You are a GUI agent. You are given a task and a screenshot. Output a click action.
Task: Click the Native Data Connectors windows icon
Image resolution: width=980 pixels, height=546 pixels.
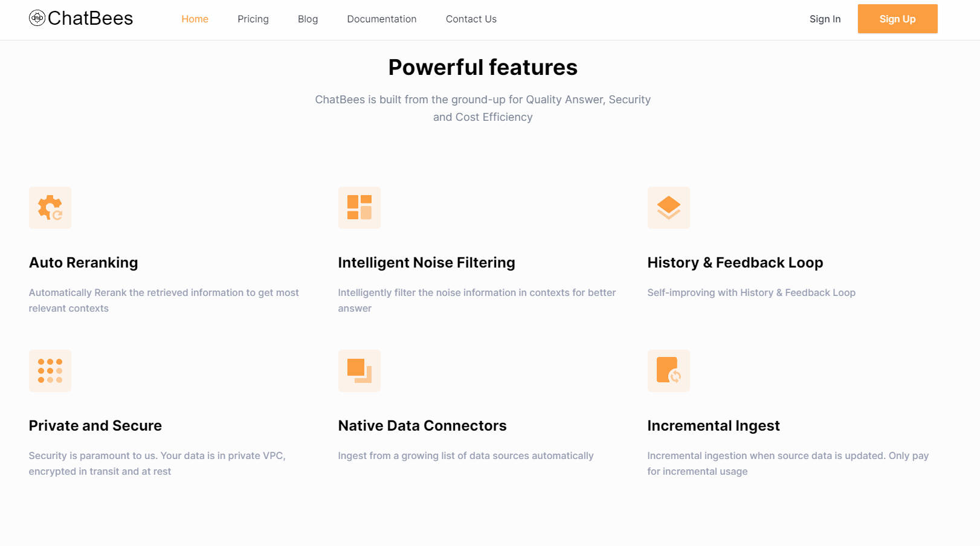pos(359,371)
